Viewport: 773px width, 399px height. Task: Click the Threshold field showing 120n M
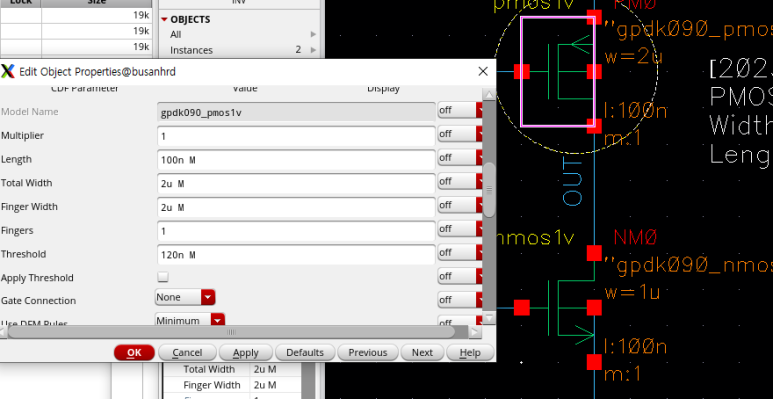296,254
